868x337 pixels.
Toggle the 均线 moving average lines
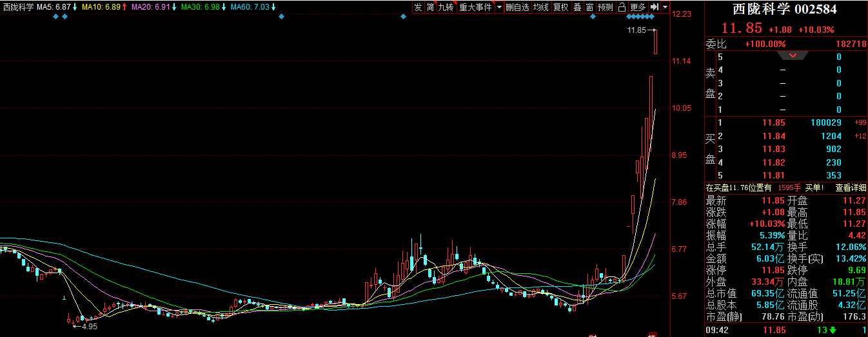tap(540, 7)
